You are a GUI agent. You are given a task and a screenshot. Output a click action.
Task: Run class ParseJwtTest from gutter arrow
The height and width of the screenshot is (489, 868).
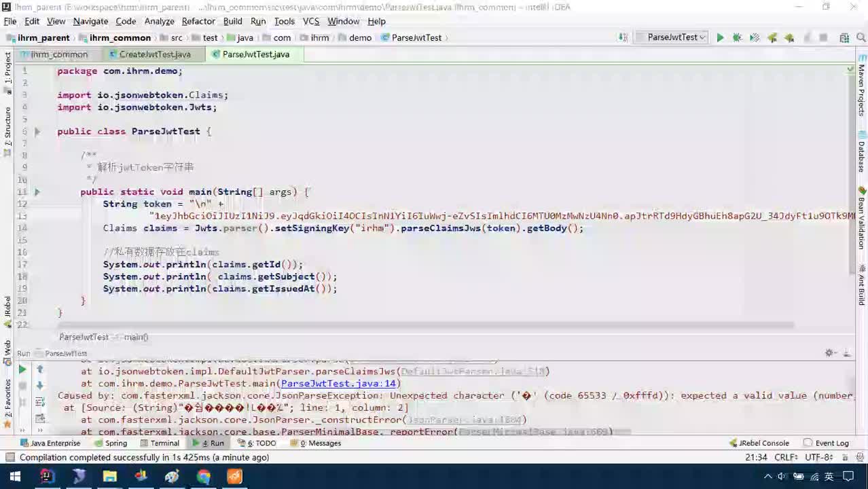tap(37, 132)
